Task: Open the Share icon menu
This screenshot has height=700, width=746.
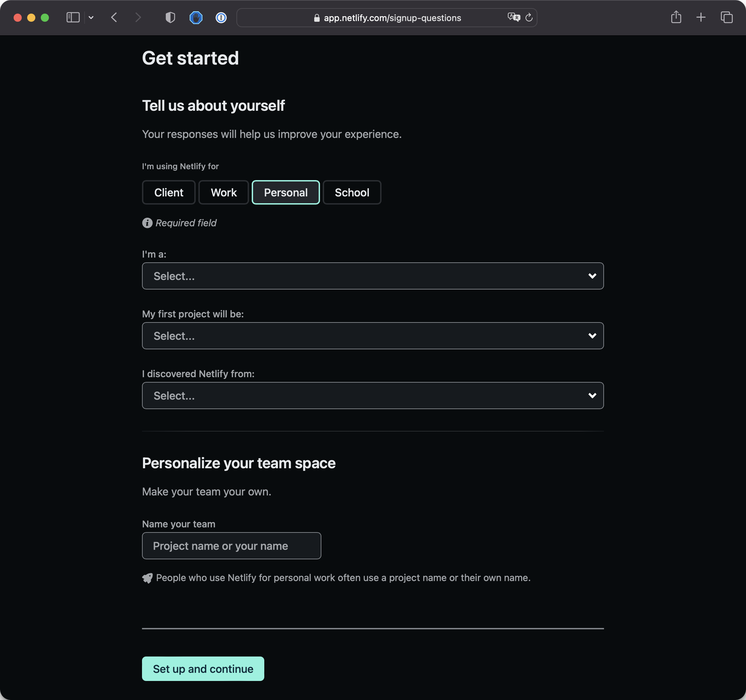Action: click(676, 17)
